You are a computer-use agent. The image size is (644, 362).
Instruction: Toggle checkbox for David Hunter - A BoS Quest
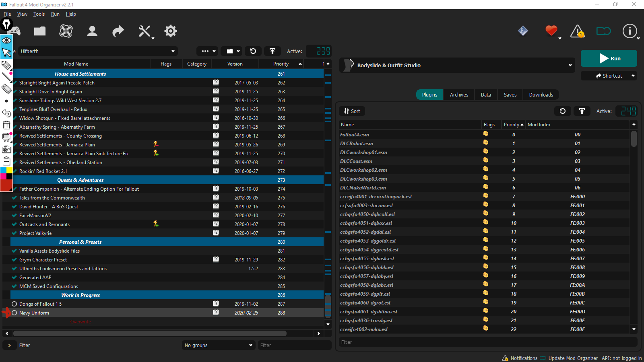pyautogui.click(x=14, y=207)
